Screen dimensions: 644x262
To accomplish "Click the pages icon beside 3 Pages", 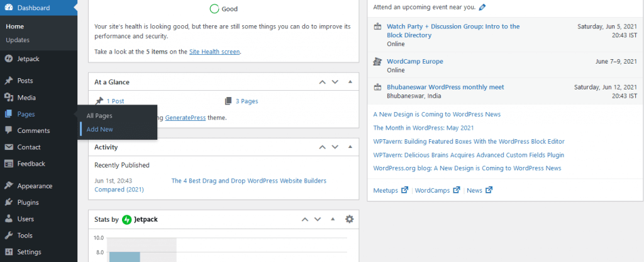I will point(228,101).
